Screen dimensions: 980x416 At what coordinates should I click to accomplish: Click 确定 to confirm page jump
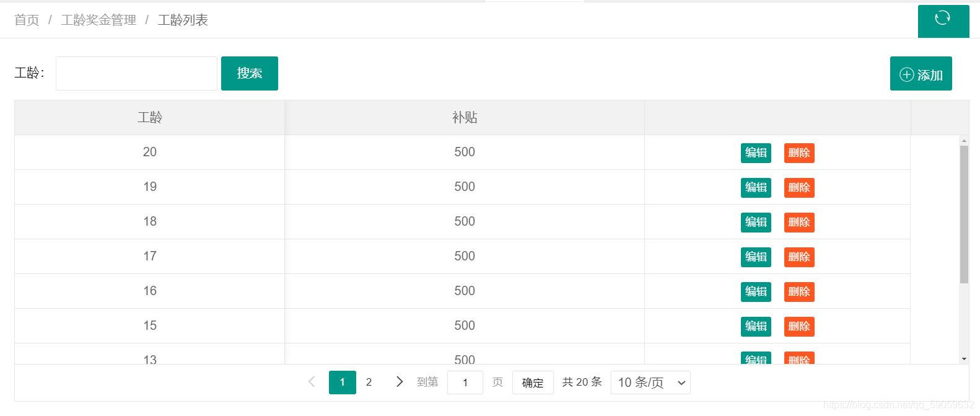pos(533,383)
